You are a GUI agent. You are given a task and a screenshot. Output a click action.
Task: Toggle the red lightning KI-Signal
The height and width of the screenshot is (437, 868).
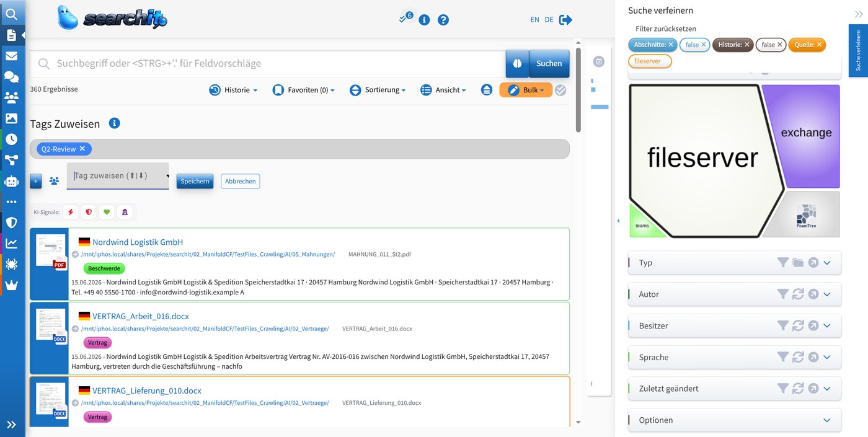71,212
